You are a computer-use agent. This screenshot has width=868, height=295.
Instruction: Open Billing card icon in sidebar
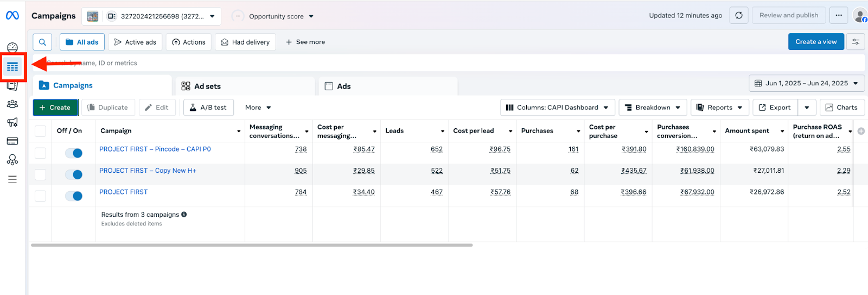[12, 141]
